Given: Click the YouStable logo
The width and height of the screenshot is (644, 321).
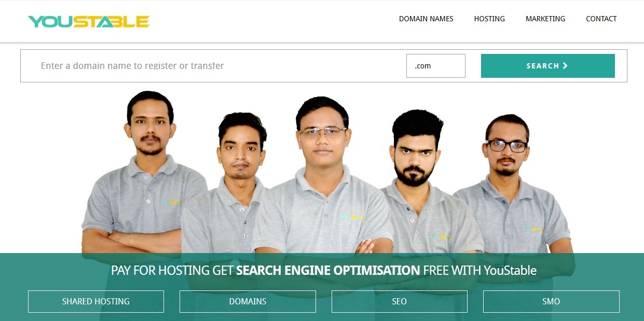Looking at the screenshot, I should click(89, 21).
